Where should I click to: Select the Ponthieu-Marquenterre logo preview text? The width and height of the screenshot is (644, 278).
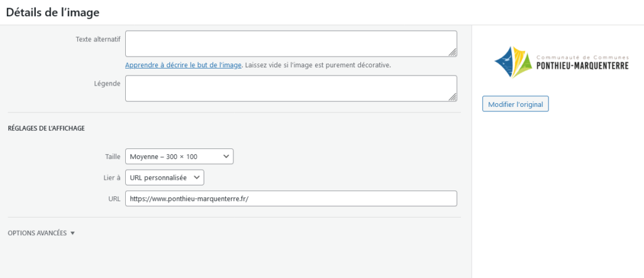(582, 63)
